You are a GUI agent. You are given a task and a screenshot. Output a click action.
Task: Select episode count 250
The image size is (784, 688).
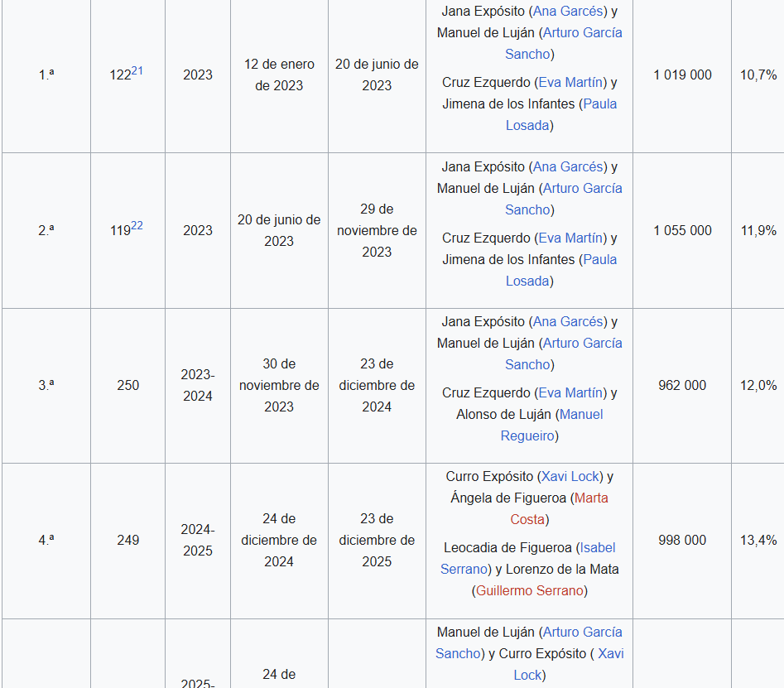[128, 386]
